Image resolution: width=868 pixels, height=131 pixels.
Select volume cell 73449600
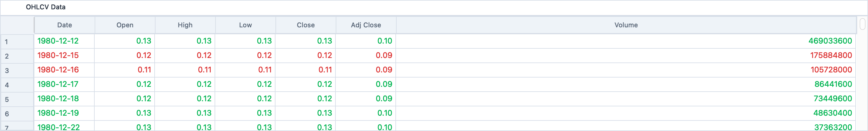tap(626, 99)
